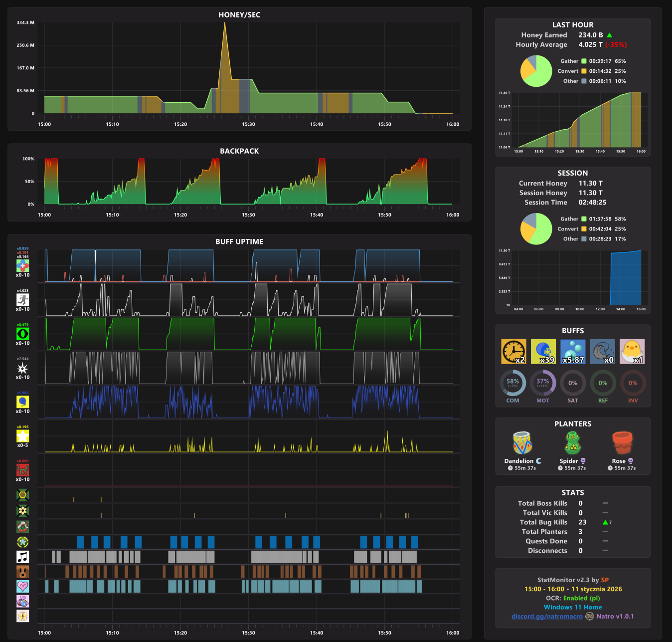Select the yellow hexagon on green icon
Viewport: 672px width, 642px height.
click(x=22, y=495)
